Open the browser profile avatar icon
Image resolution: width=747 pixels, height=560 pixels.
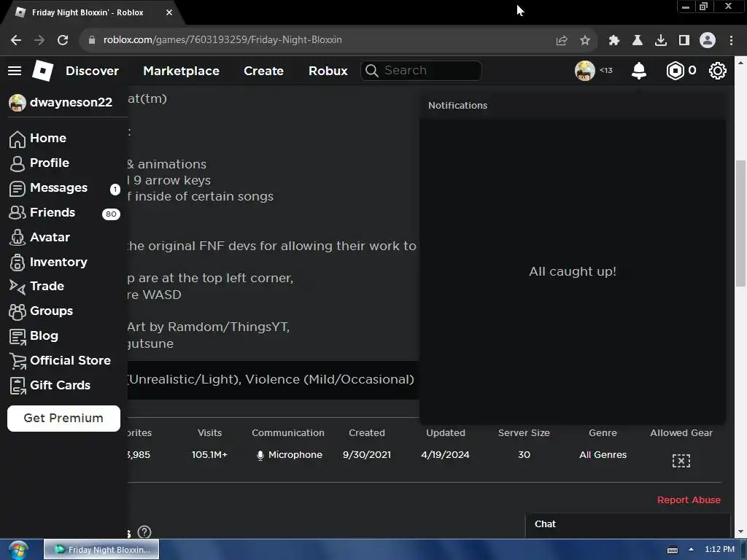708,40
